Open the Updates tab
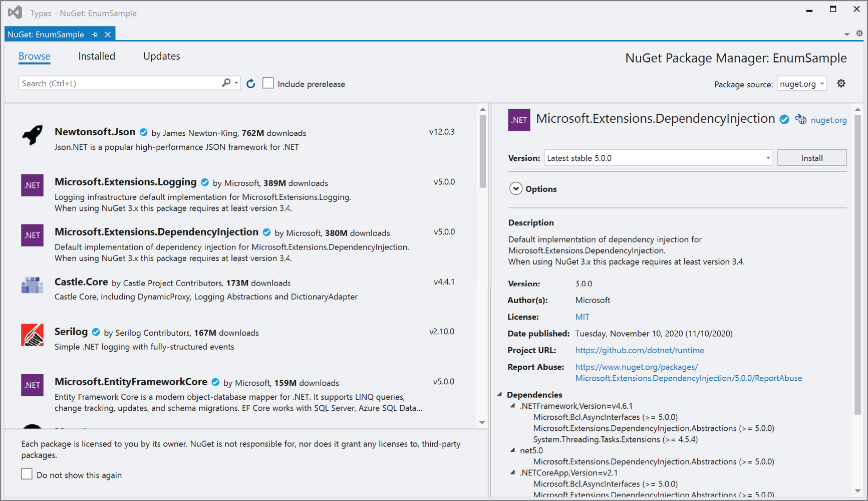The width and height of the screenshot is (868, 501). tap(161, 56)
